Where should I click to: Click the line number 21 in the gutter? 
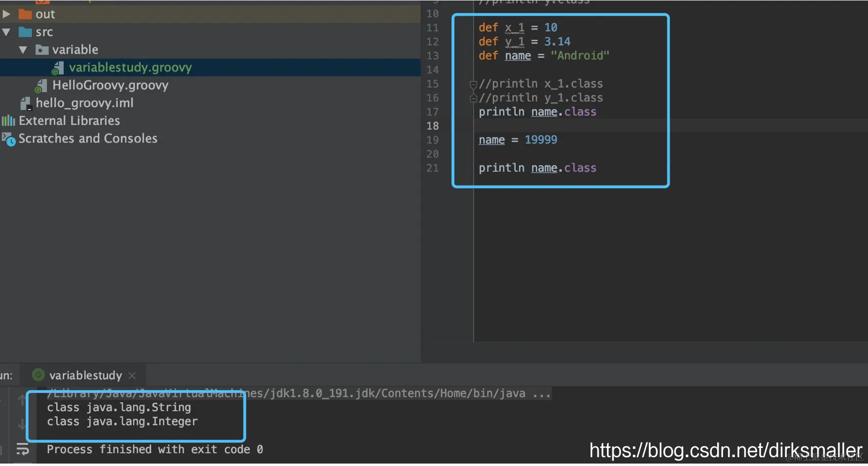click(x=433, y=168)
